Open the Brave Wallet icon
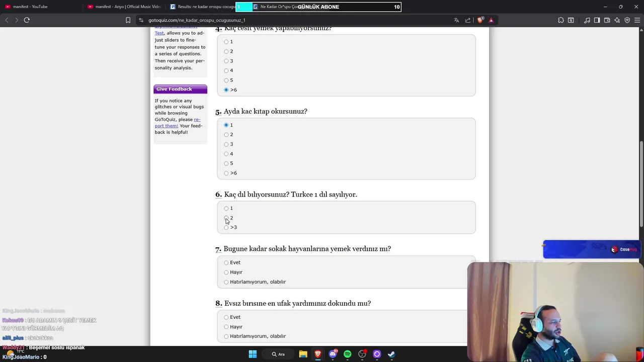644x362 pixels. (607, 20)
